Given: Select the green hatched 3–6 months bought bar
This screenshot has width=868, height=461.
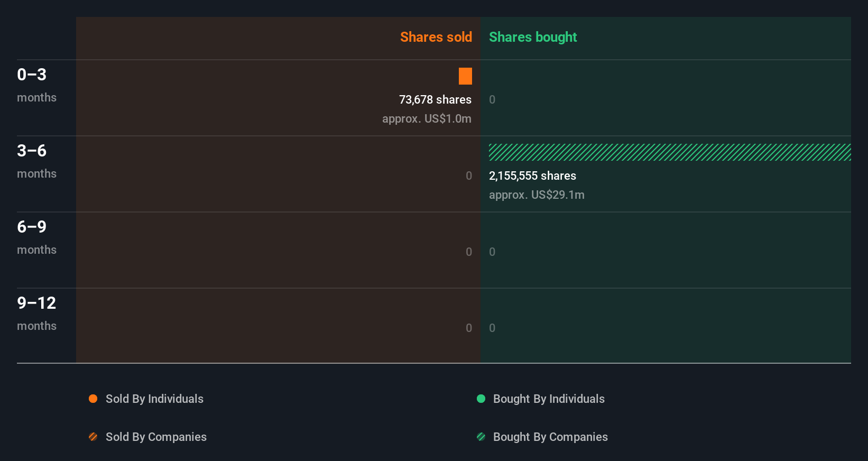Looking at the screenshot, I should (670, 152).
